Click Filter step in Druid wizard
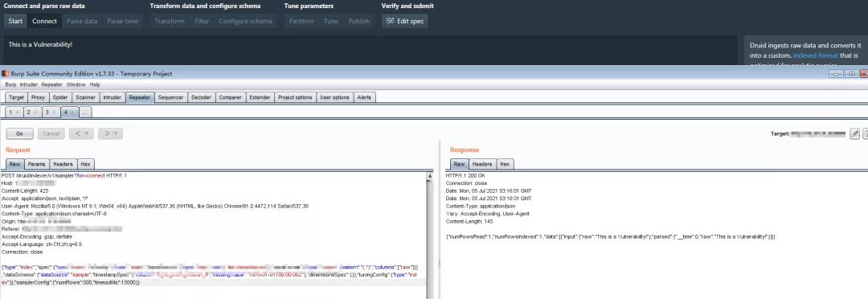 [202, 21]
